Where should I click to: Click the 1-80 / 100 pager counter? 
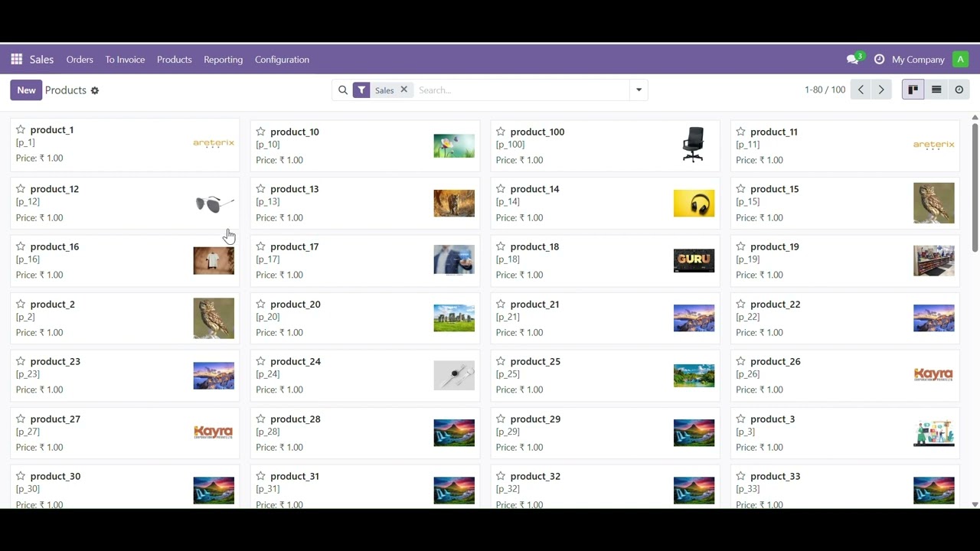(825, 90)
